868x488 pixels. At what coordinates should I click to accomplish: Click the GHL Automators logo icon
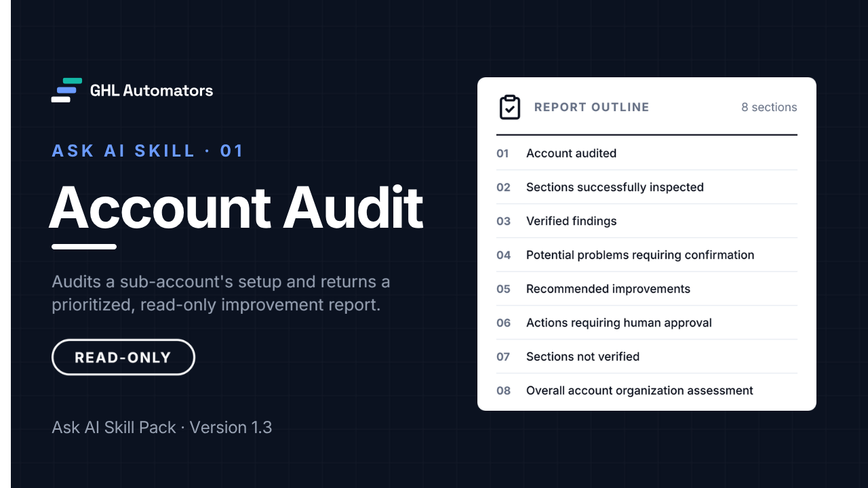66,90
